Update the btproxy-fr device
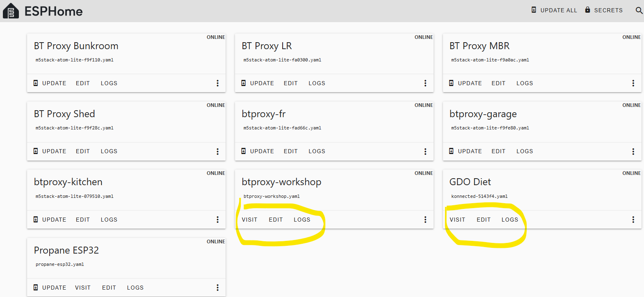Image resolution: width=644 pixels, height=297 pixels. tap(258, 151)
